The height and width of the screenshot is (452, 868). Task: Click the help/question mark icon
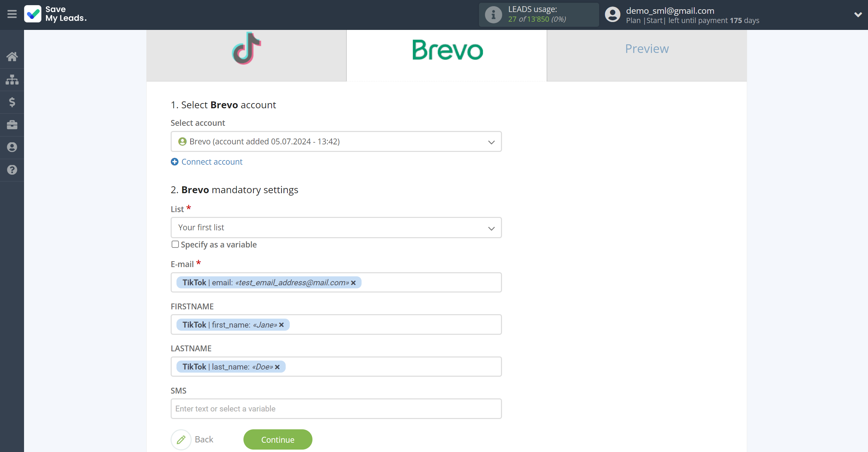click(x=12, y=170)
